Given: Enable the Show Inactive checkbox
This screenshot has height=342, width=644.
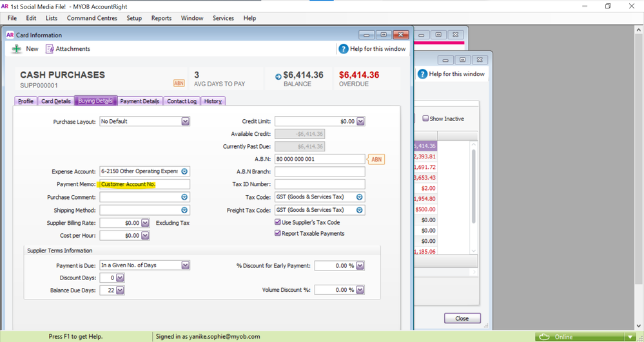Looking at the screenshot, I should pos(425,119).
